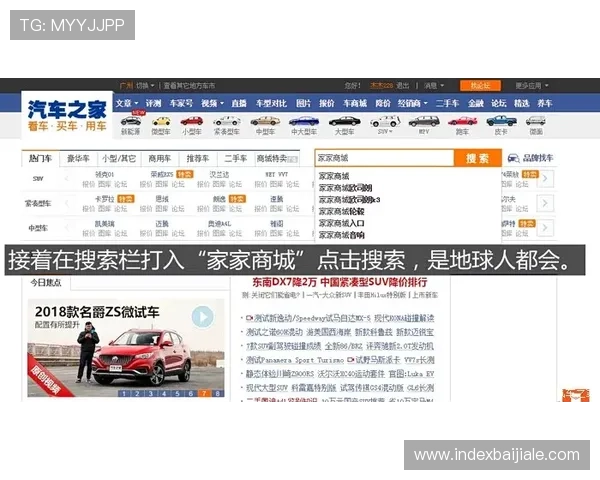Open 评测 in the navigation bar

click(153, 103)
